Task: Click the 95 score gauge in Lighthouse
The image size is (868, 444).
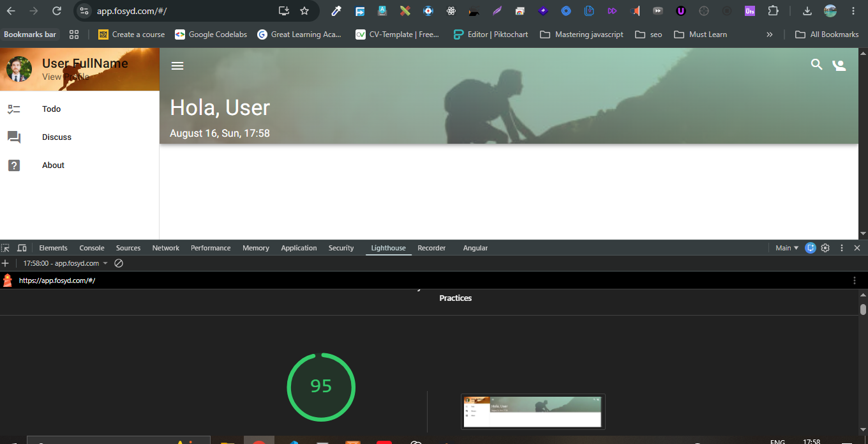Action: coord(321,387)
